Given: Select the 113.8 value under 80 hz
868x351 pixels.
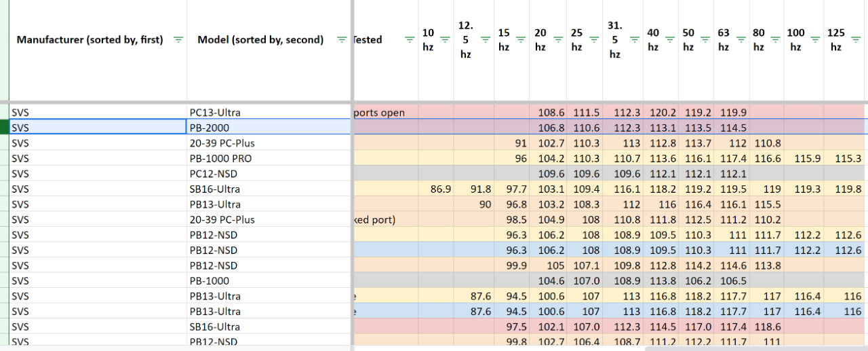Looking at the screenshot, I should coord(767,265).
